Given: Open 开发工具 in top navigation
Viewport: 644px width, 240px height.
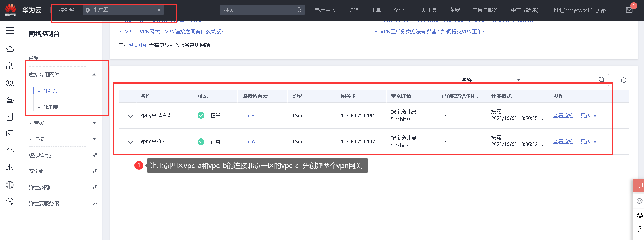Looking at the screenshot, I should coord(427,10).
